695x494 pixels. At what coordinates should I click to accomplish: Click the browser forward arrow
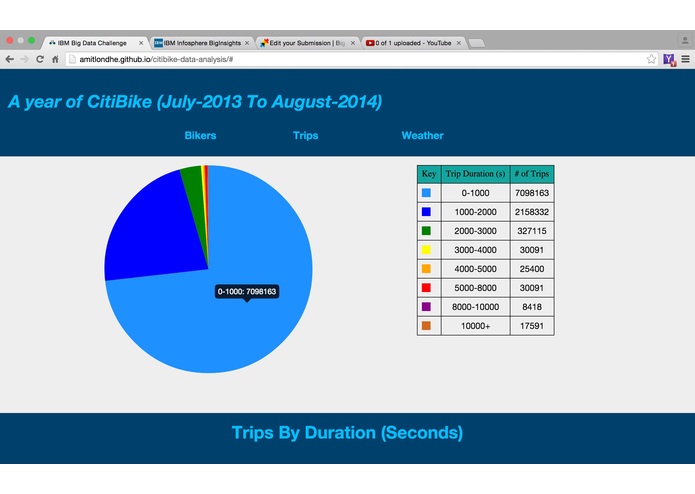25,59
